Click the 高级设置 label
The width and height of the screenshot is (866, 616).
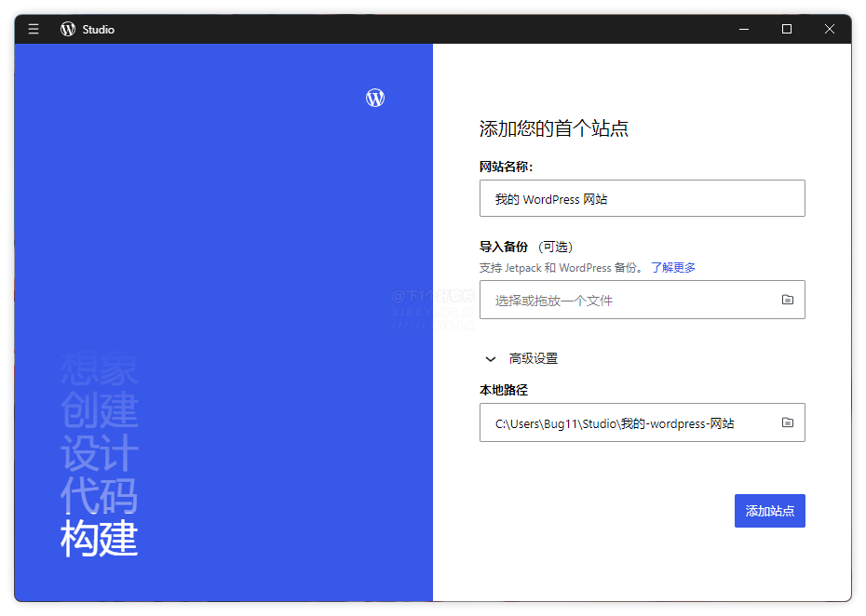point(534,359)
